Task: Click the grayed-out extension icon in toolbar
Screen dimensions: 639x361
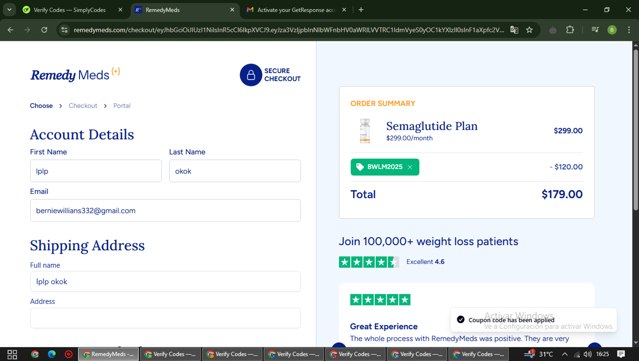Action: pyautogui.click(x=553, y=30)
